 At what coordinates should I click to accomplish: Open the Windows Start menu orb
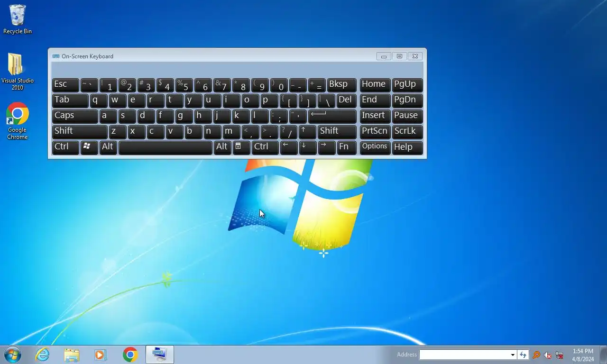click(13, 355)
